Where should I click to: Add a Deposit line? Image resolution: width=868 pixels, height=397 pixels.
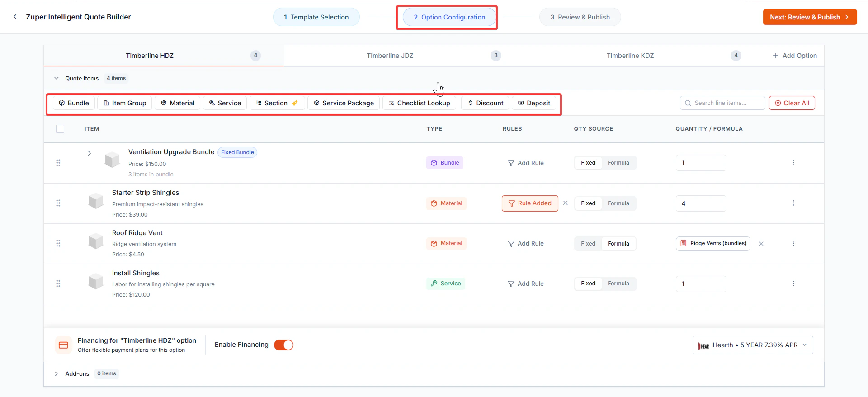[534, 103]
